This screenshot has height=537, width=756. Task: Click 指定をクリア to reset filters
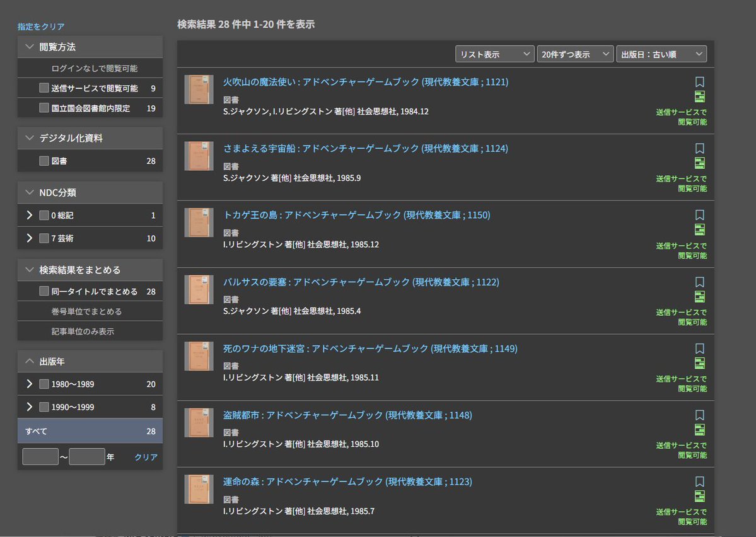pos(41,26)
